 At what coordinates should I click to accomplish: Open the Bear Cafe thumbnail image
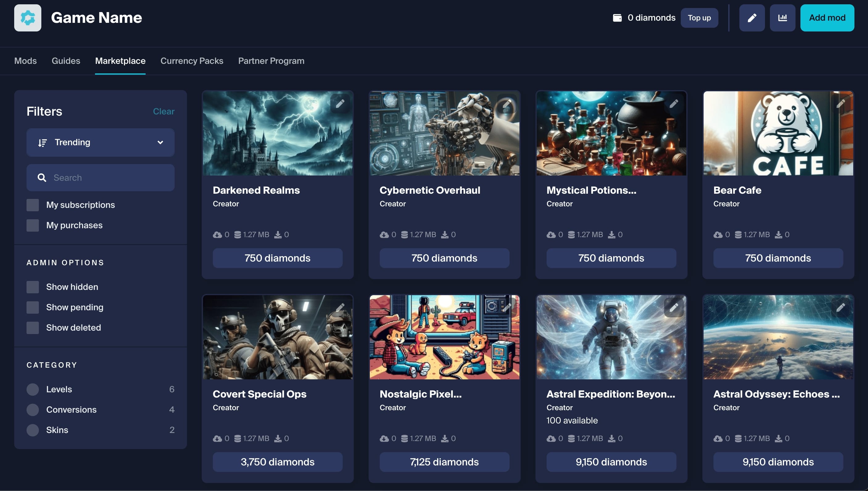[778, 133]
